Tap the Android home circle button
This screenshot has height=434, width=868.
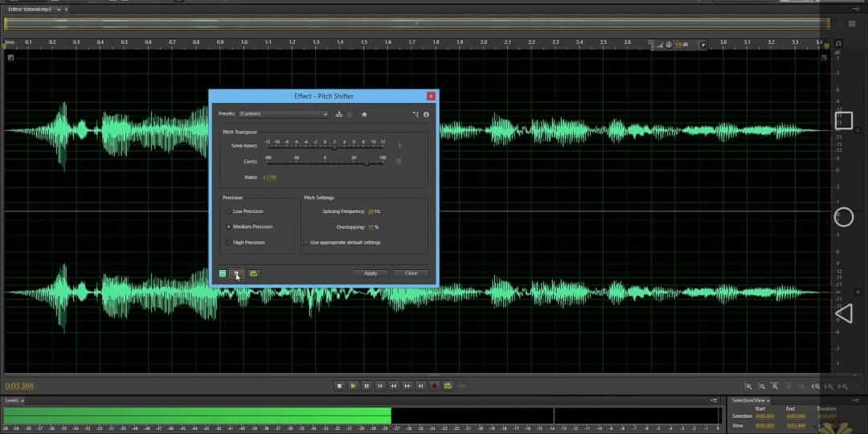844,217
